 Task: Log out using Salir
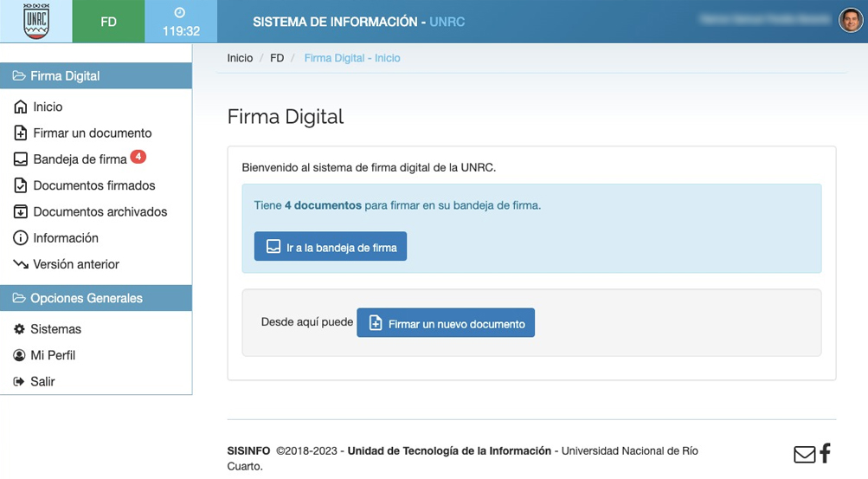[42, 381]
